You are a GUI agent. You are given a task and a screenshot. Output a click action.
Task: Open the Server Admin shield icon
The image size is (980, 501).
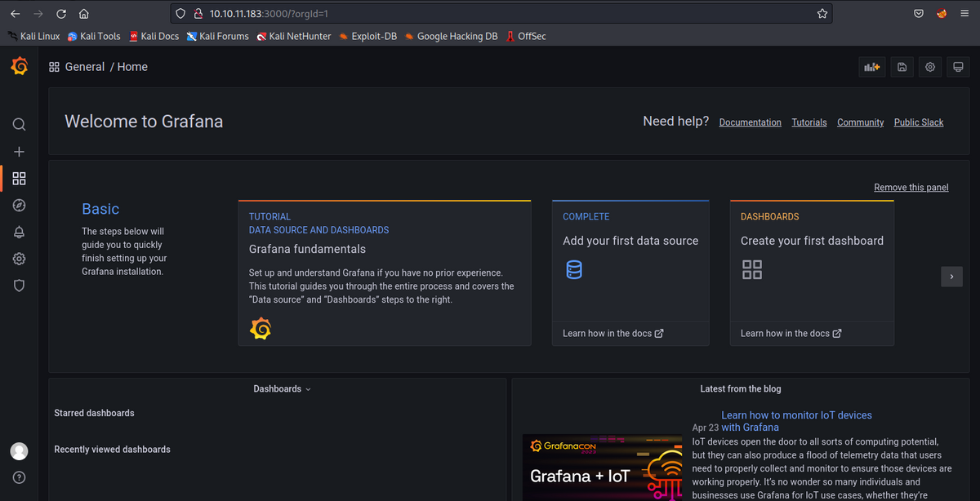click(19, 286)
